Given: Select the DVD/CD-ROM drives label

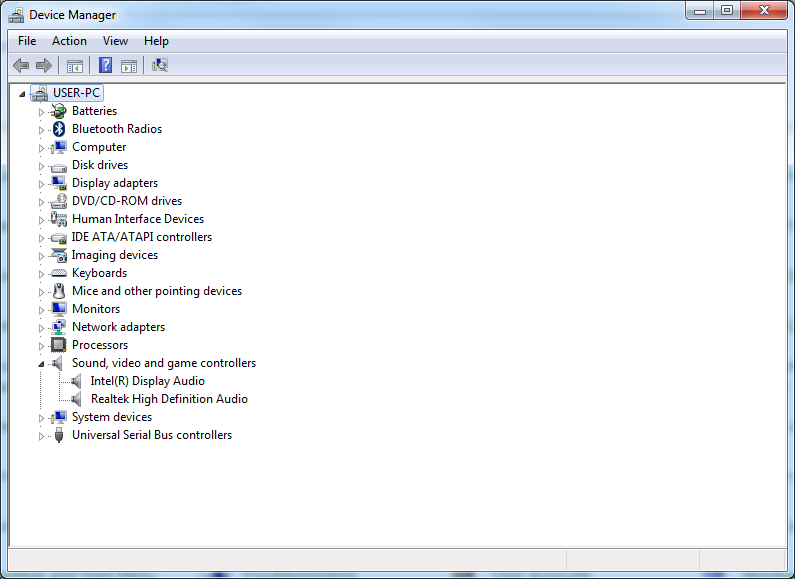Looking at the screenshot, I should pyautogui.click(x=127, y=201).
